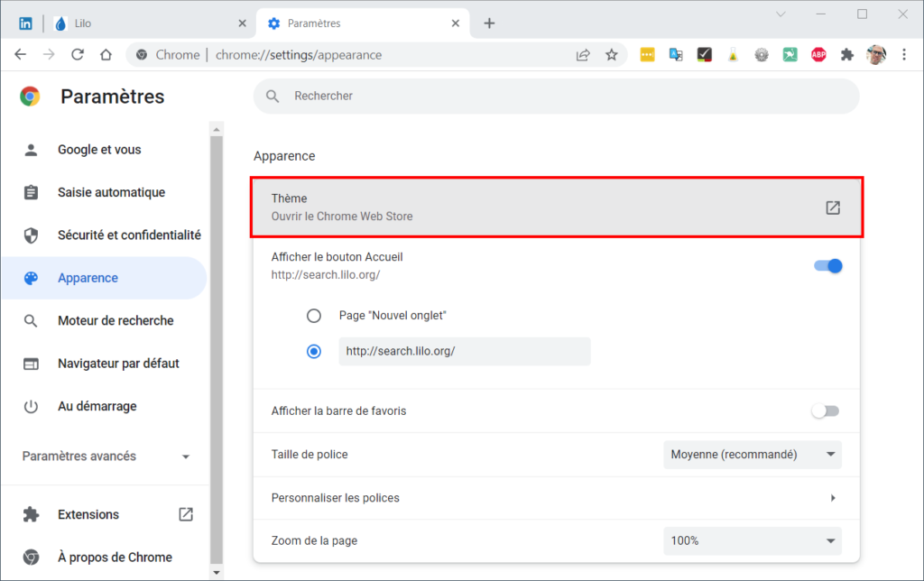This screenshot has height=581, width=924.
Task: Open the grey gear extension icon
Action: pos(762,55)
